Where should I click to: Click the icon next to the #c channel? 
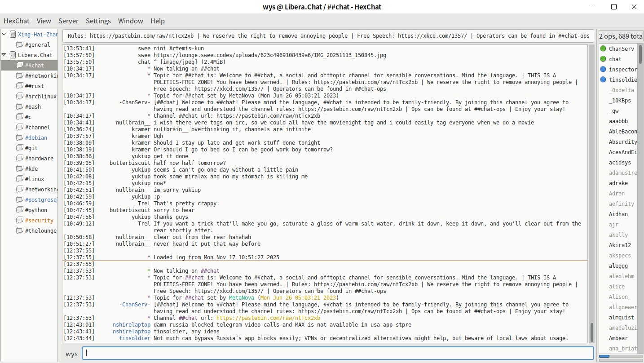(x=20, y=117)
